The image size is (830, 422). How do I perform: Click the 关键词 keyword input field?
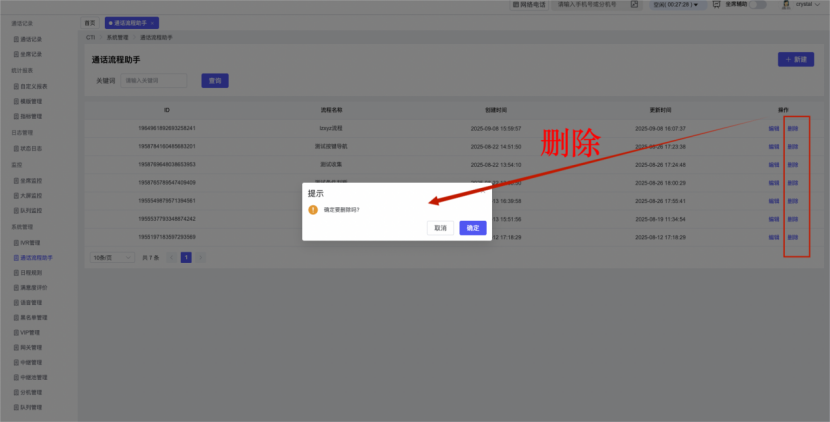pos(154,80)
